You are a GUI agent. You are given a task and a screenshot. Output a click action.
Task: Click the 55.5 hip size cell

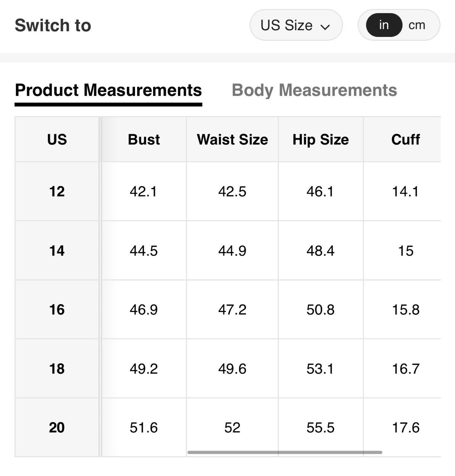(x=320, y=428)
